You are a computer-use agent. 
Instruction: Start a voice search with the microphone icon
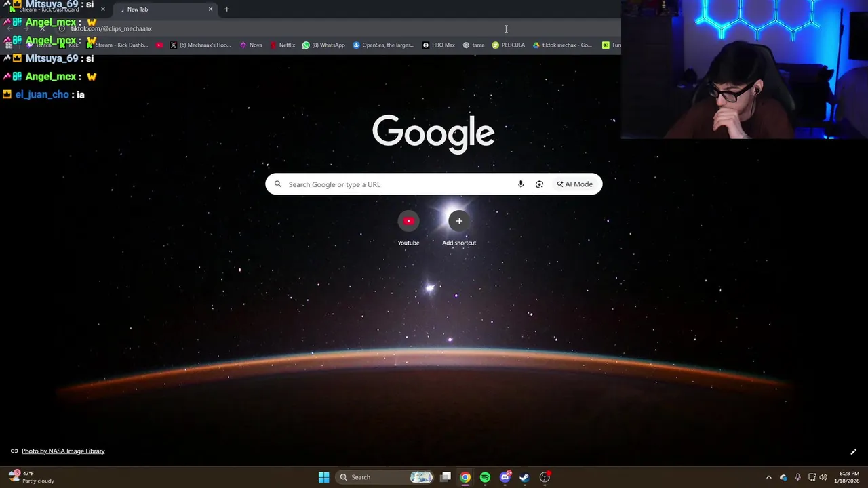[x=521, y=184]
